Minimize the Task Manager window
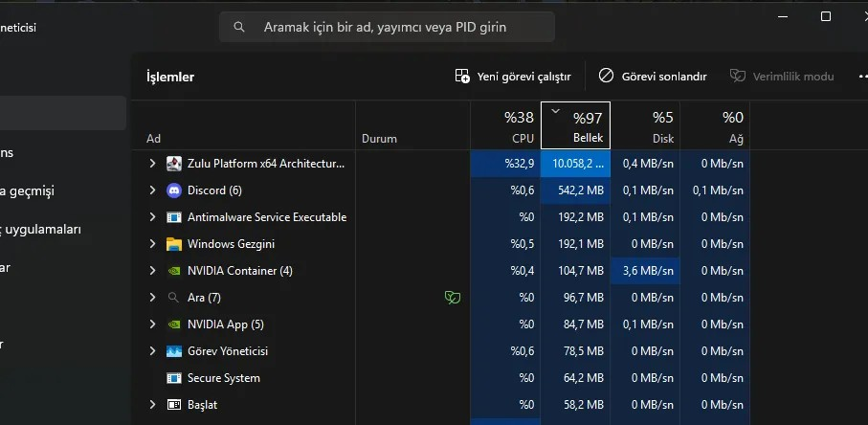Image resolution: width=868 pixels, height=425 pixels. [x=783, y=16]
